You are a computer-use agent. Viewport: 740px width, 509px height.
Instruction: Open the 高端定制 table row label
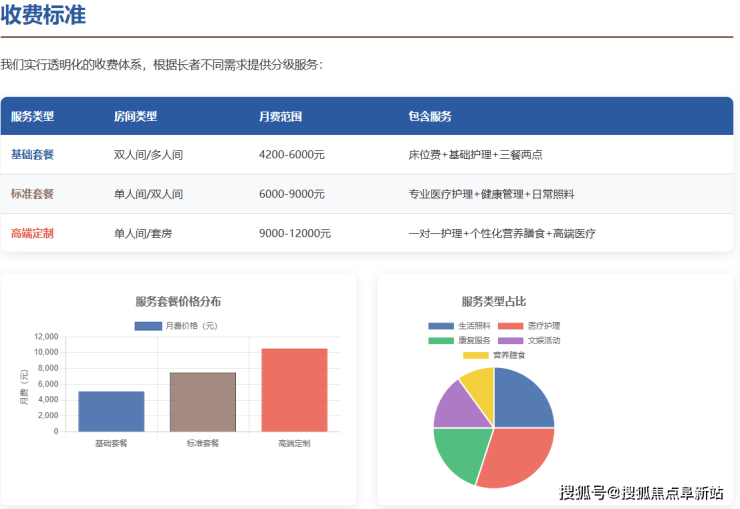pos(33,233)
